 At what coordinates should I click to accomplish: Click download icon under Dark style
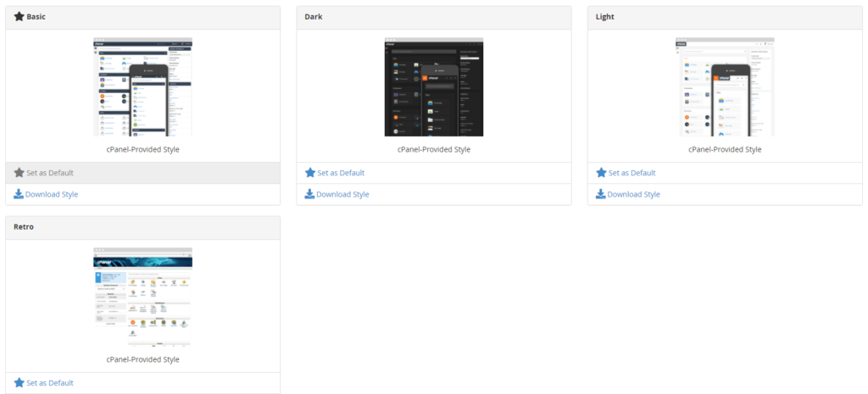click(310, 194)
